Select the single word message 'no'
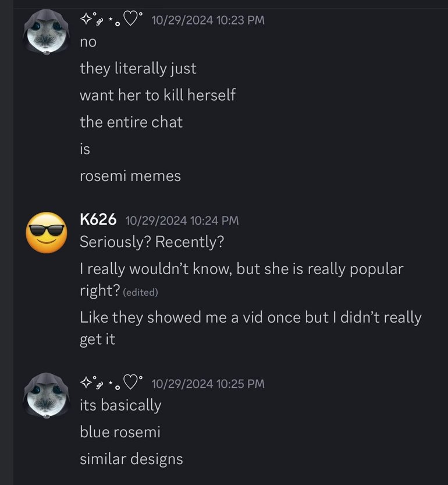 88,42
